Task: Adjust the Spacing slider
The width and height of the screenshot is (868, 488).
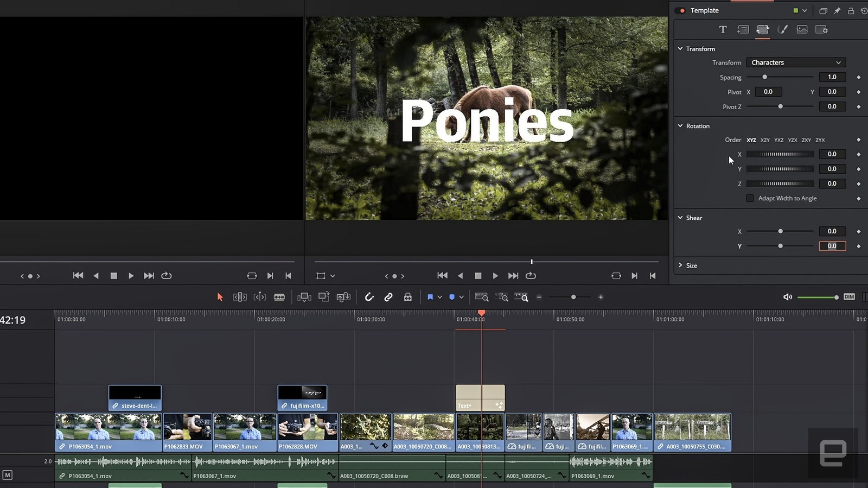Action: (x=764, y=77)
